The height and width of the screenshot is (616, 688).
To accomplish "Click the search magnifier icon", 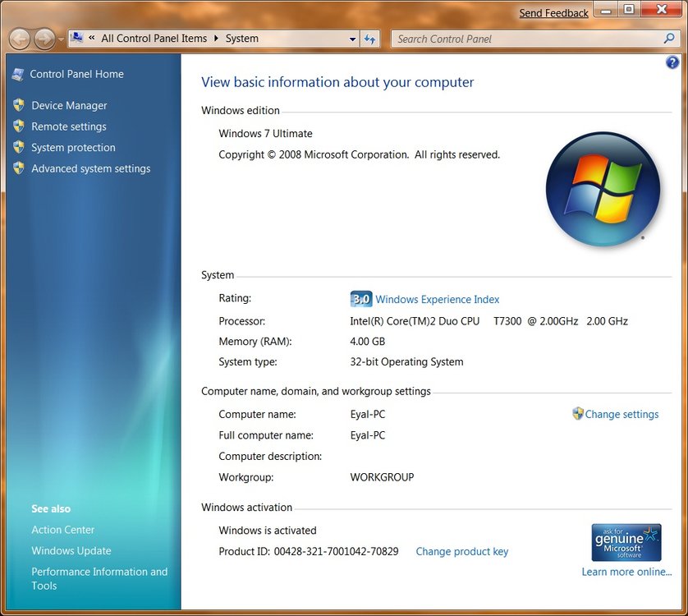I will coord(669,39).
